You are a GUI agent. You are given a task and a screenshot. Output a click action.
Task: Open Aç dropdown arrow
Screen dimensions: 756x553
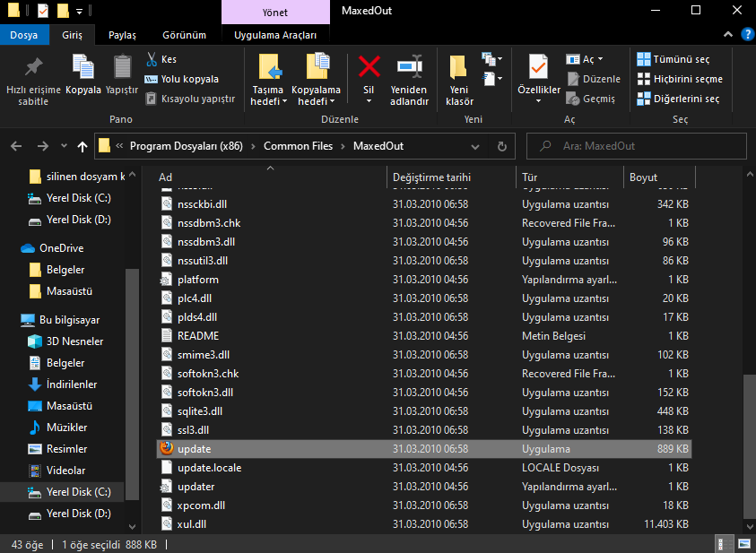pyautogui.click(x=600, y=59)
